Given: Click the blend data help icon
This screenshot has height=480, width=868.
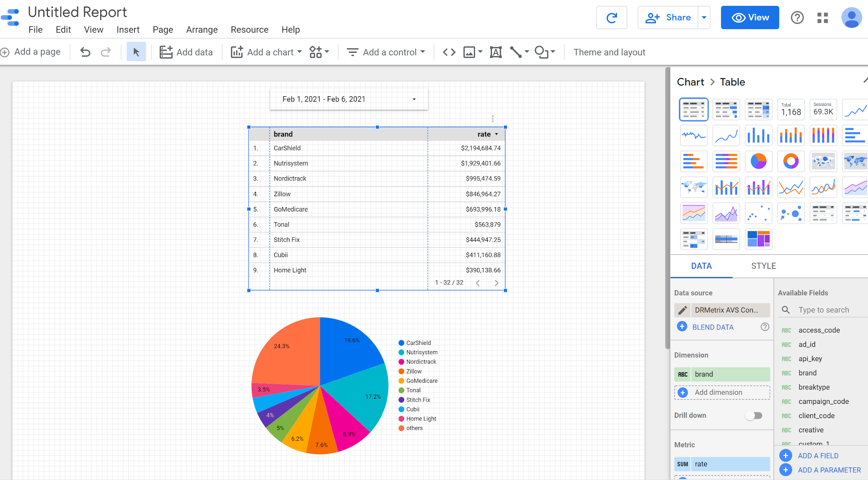Looking at the screenshot, I should [x=765, y=327].
